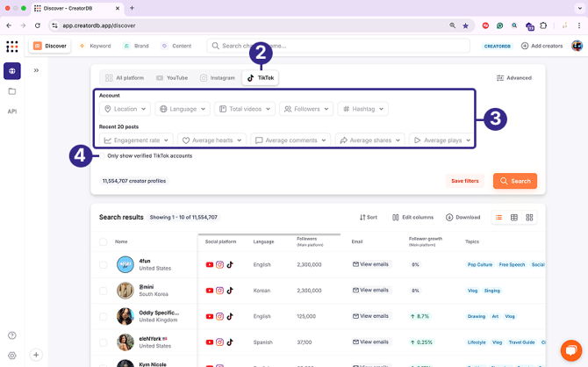Select the YouTube platform tab
The height and width of the screenshot is (367, 588).
pos(172,78)
